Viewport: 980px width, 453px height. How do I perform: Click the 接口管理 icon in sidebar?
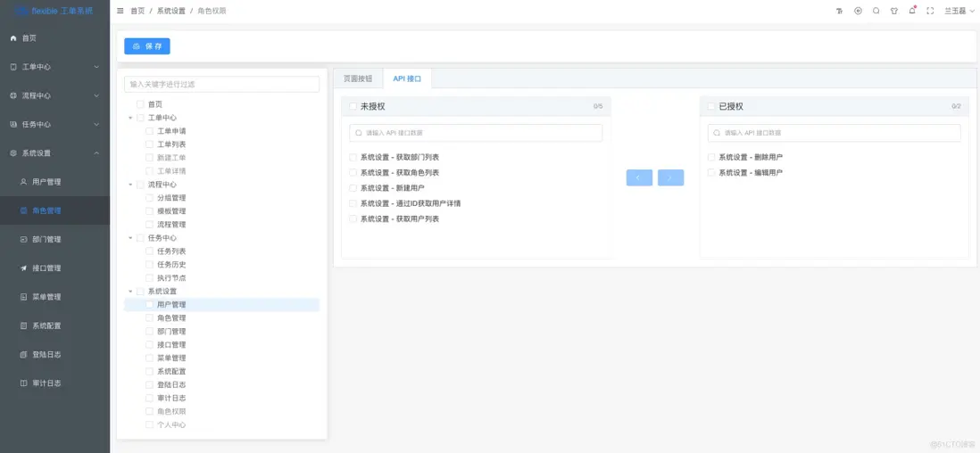[24, 268]
